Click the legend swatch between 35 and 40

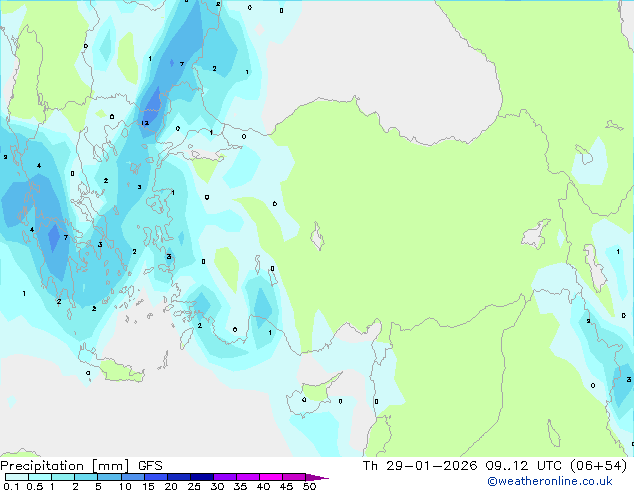[x=248, y=477]
